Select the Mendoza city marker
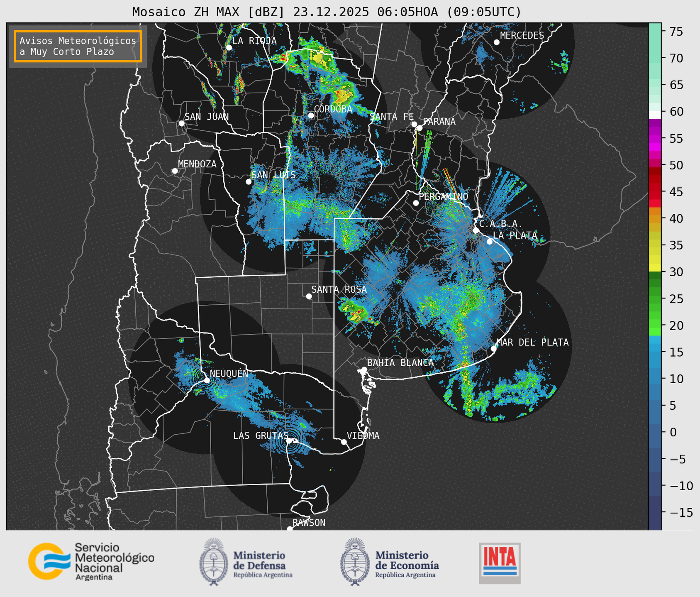This screenshot has width=700, height=597. [175, 171]
